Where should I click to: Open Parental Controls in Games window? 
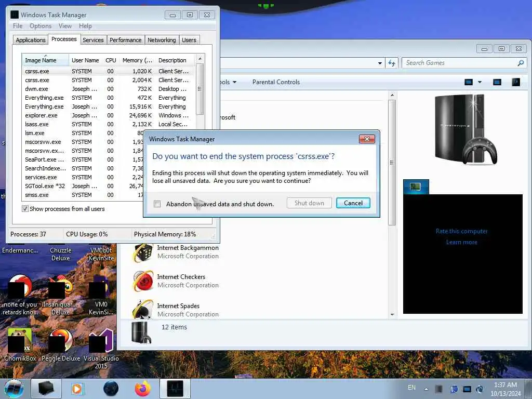point(276,82)
